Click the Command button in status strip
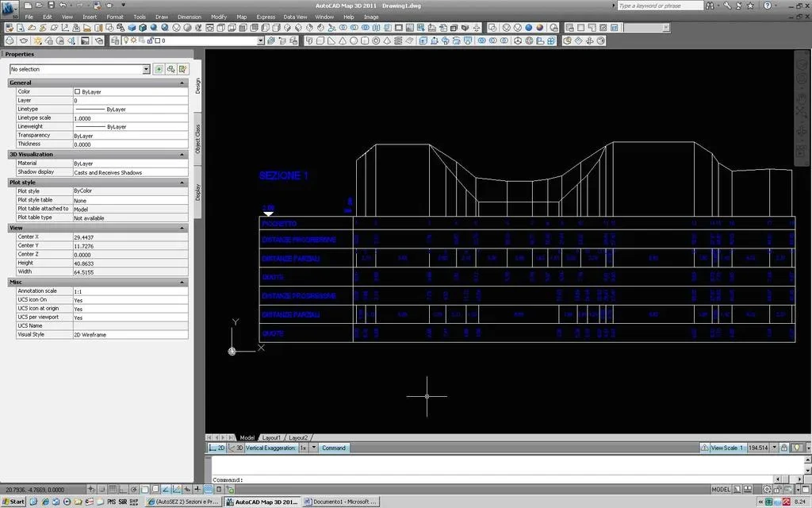This screenshot has height=508, width=812. tap(334, 448)
